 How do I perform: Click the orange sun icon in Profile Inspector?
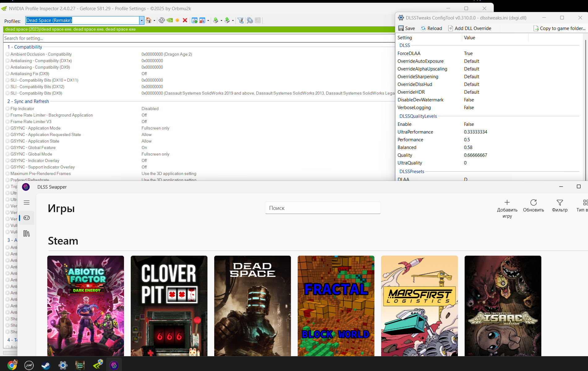(177, 20)
